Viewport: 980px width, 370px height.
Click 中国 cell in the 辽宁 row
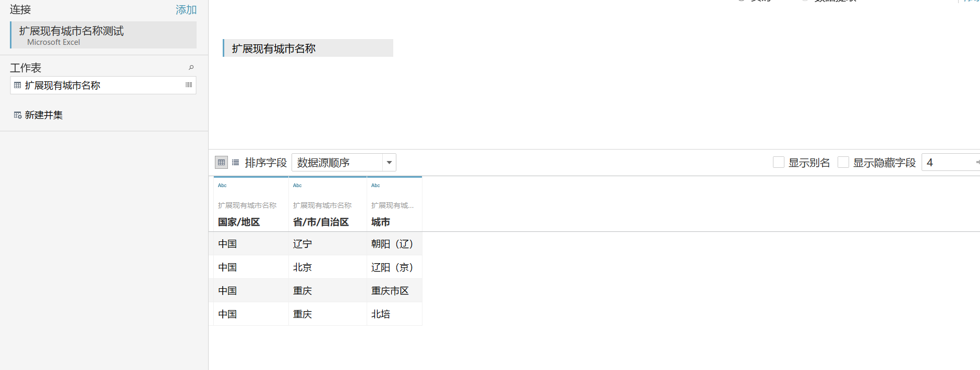(x=251, y=243)
